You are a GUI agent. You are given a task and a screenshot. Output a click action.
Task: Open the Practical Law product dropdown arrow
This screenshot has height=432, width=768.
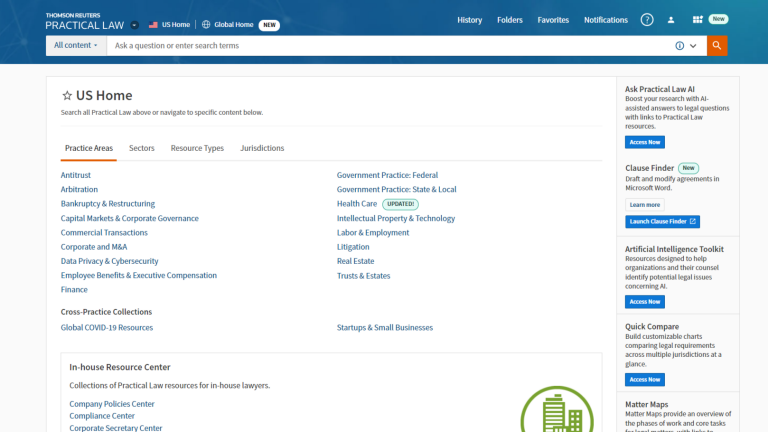tap(135, 24)
